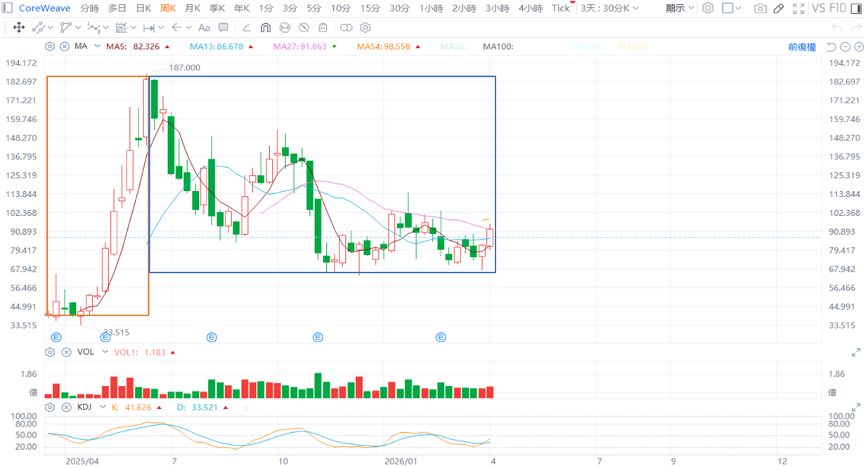Delete drawings with the trash icon

(x=323, y=27)
